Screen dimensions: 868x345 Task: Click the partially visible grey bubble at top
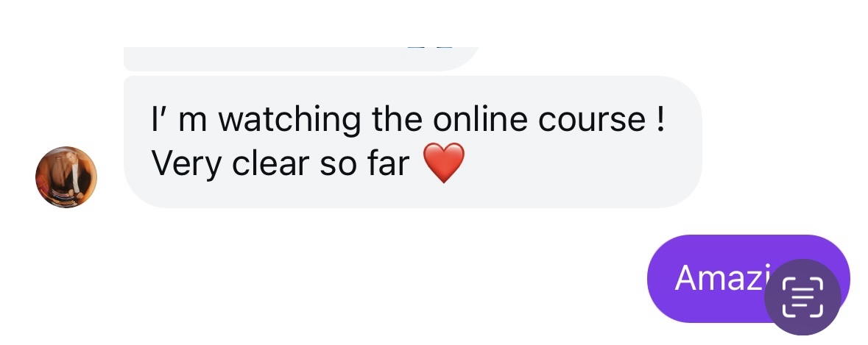[x=302, y=59]
